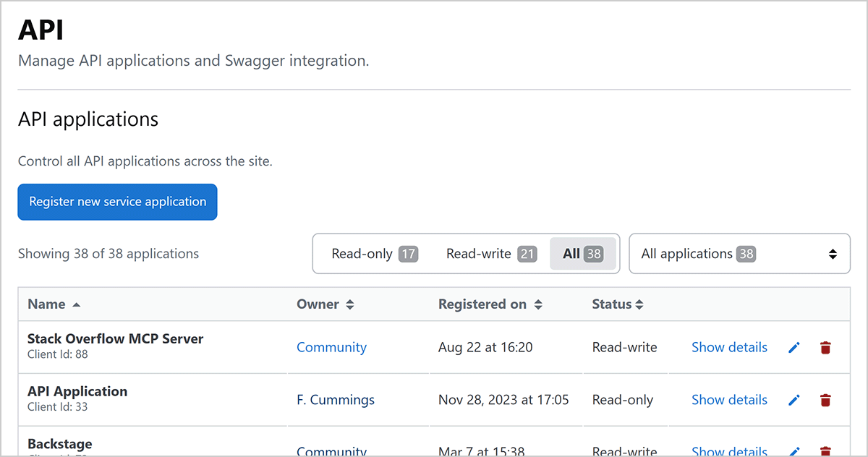This screenshot has height=457, width=868.
Task: Click the API Application name cell
Action: pos(77,391)
